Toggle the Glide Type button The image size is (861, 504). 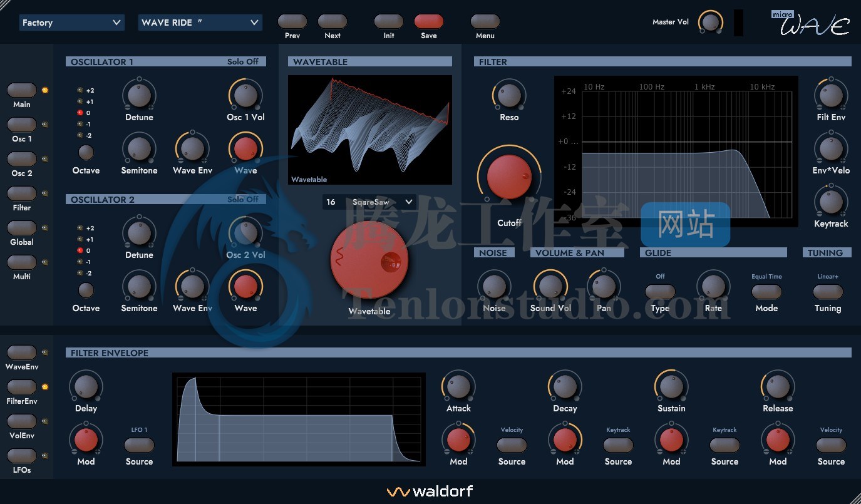tap(660, 292)
